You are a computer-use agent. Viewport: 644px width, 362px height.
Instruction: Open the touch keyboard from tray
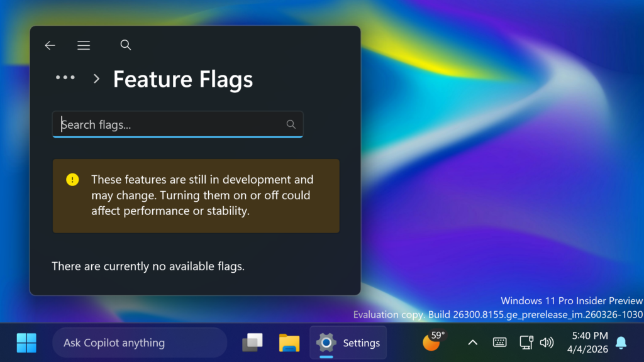[500, 343]
